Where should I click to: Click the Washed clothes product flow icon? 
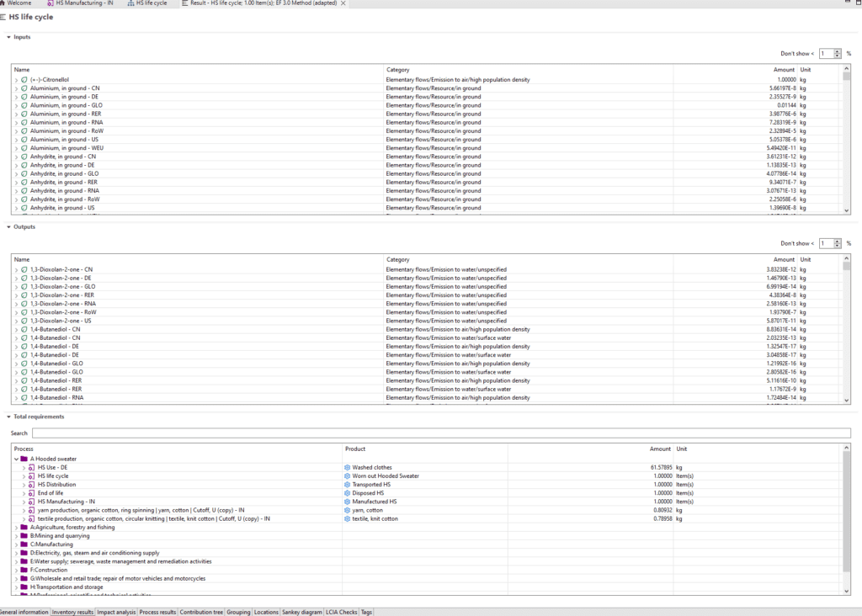pyautogui.click(x=347, y=468)
